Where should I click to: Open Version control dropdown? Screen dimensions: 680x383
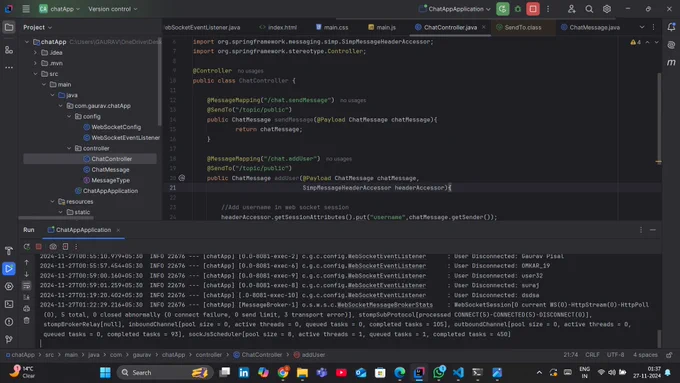pos(113,9)
